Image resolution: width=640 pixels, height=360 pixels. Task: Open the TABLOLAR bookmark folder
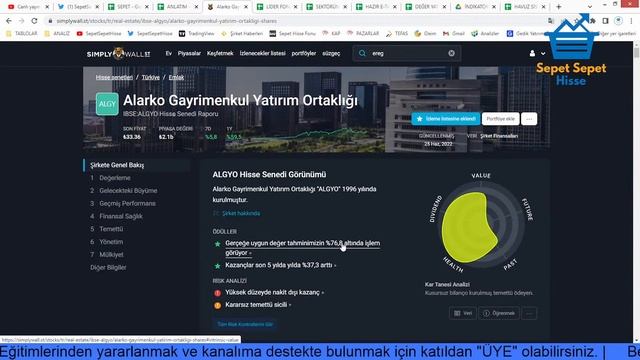[x=22, y=33]
